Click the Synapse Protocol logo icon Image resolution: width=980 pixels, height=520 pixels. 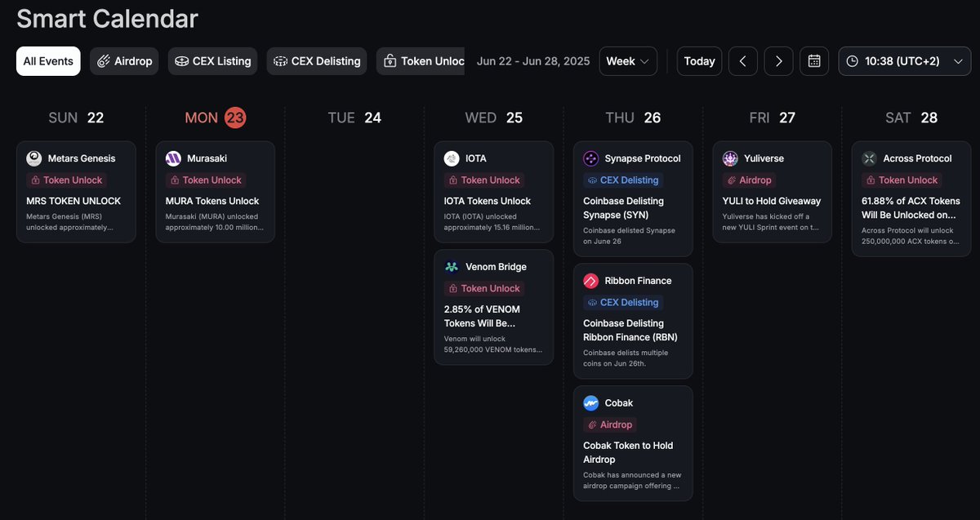pyautogui.click(x=591, y=158)
